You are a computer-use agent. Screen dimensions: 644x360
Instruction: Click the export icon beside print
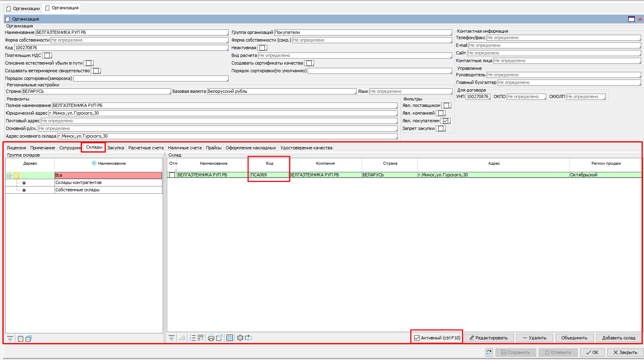tap(219, 338)
